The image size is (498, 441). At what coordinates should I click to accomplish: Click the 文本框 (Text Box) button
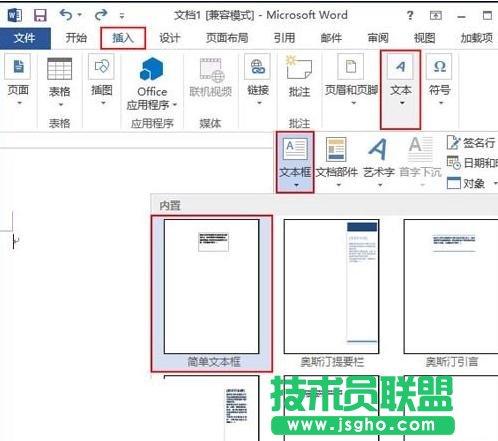click(295, 162)
